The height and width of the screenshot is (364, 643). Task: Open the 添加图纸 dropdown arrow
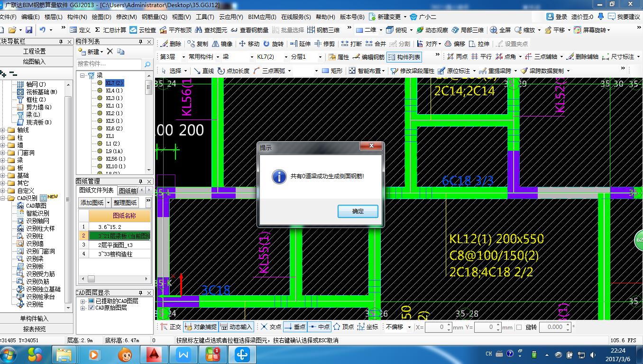tap(108, 202)
